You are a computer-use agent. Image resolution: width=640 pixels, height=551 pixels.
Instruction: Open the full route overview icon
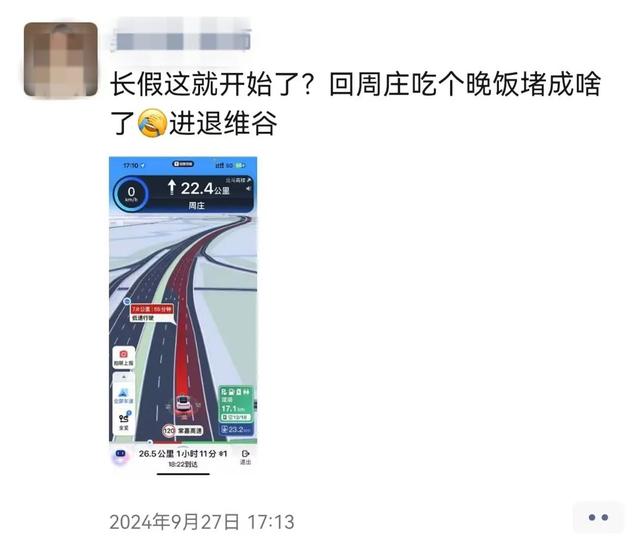124,421
